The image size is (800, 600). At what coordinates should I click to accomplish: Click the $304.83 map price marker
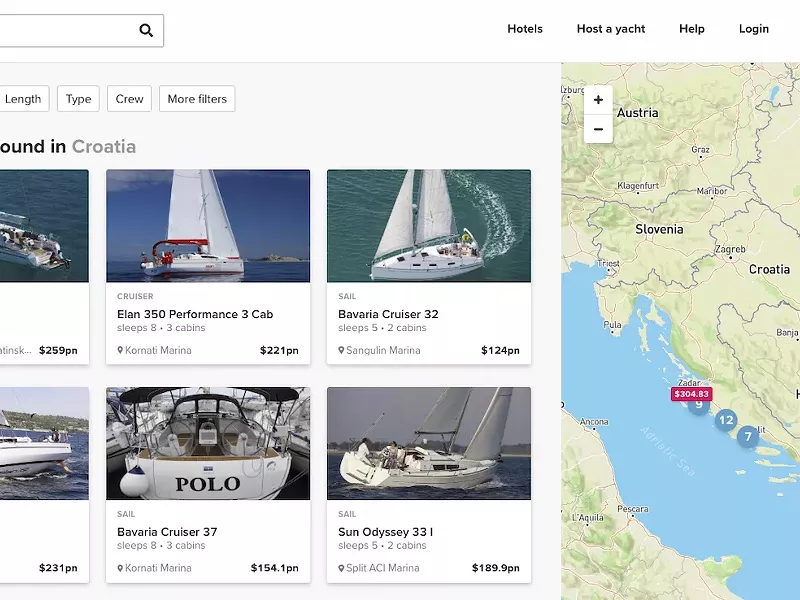point(691,394)
